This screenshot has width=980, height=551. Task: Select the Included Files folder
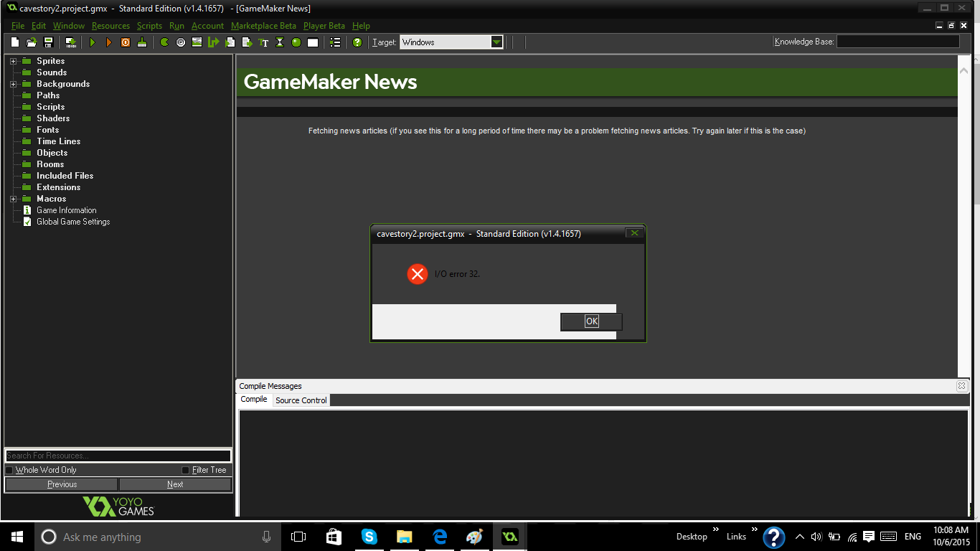[x=65, y=176]
